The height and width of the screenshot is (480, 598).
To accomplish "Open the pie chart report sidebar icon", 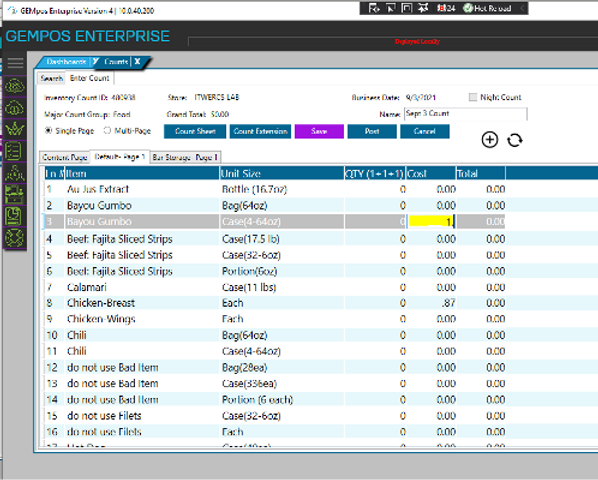I will tap(14, 216).
